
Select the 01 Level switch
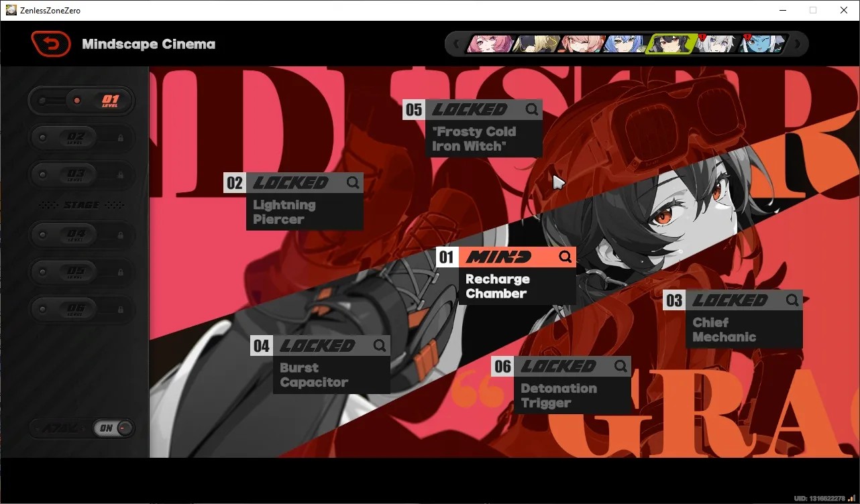[x=81, y=101]
